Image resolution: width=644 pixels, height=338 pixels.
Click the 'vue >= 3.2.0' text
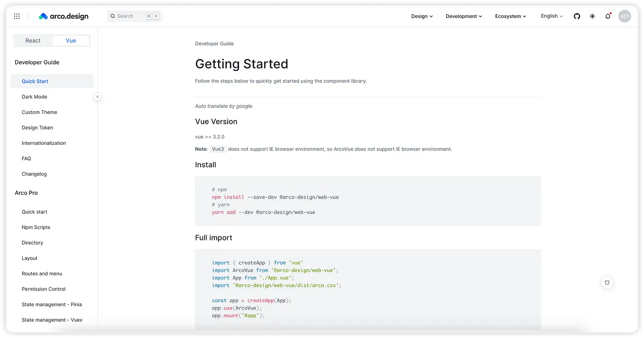(x=210, y=137)
